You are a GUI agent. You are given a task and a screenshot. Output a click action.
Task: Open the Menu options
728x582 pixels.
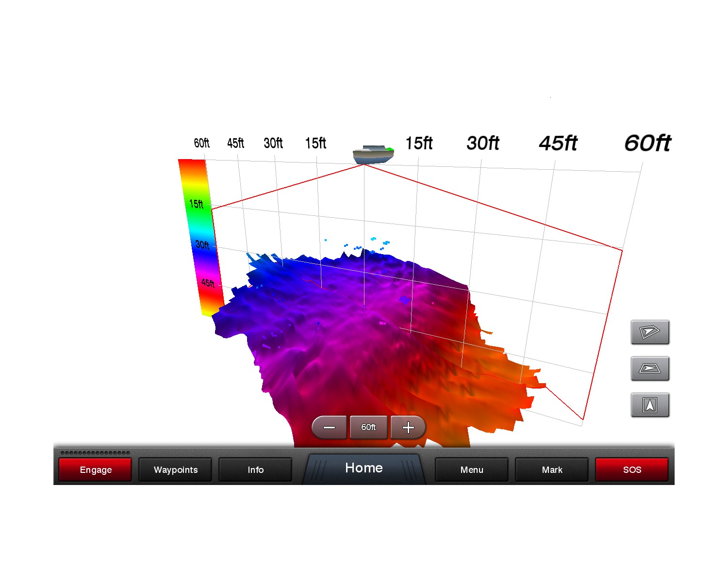(472, 469)
